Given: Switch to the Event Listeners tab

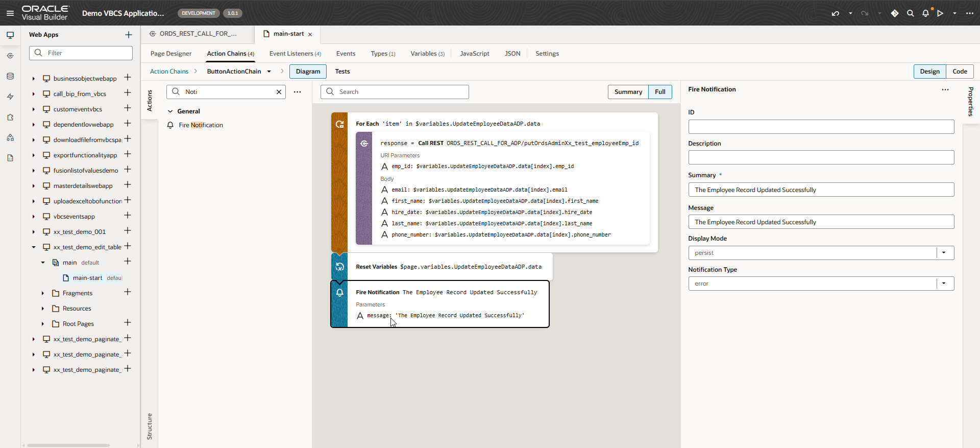Looking at the screenshot, I should click(295, 54).
